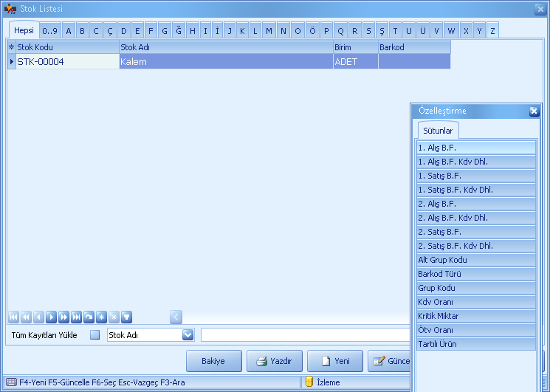Enable Tüm Kayıtları Yükle checkbox

pos(94,335)
